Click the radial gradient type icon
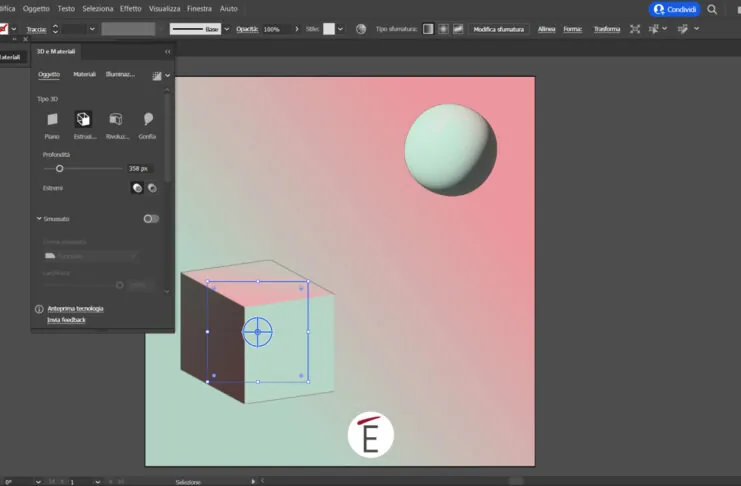 tap(443, 29)
